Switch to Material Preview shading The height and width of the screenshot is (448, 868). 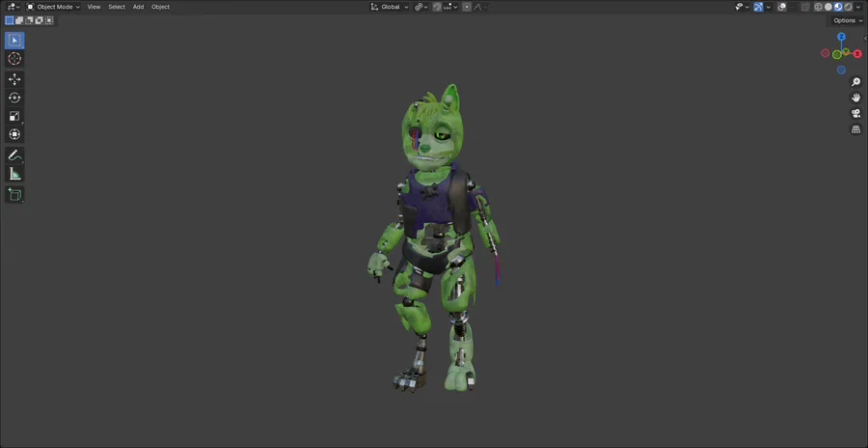838,7
